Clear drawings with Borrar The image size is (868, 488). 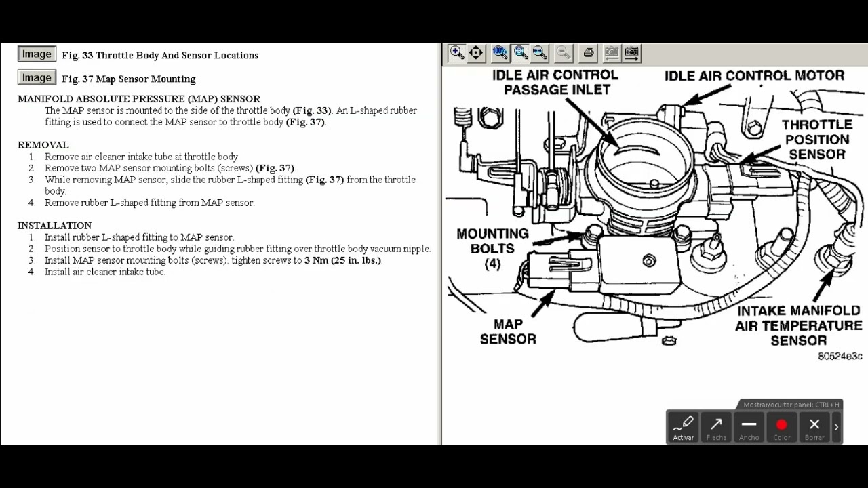[814, 428]
